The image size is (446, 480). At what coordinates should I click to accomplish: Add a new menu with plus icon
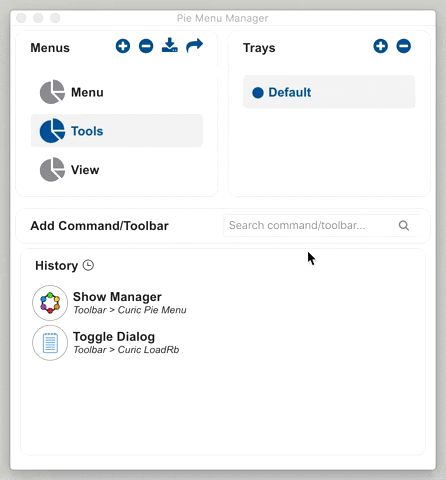click(123, 46)
